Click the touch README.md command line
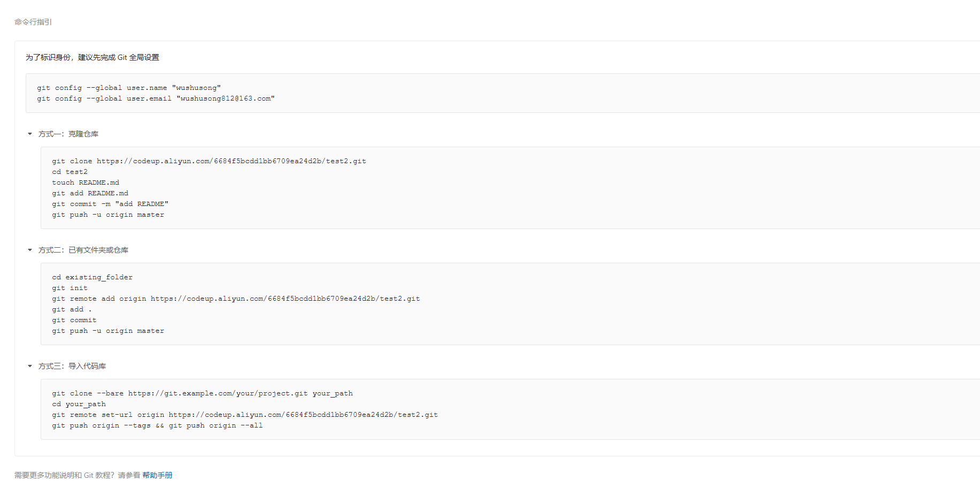 coord(86,182)
